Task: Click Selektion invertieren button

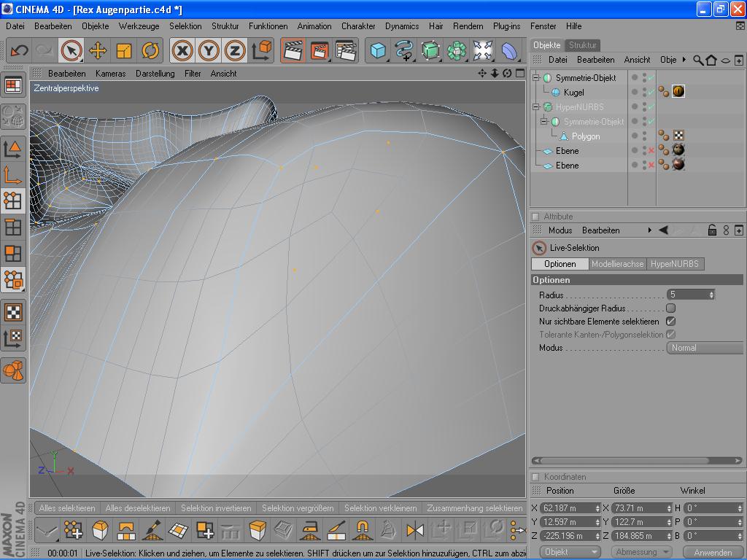Action: 216,508
